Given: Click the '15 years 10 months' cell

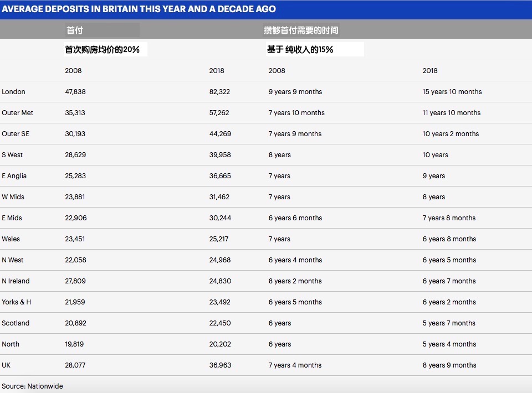Looking at the screenshot, I should coord(452,92).
